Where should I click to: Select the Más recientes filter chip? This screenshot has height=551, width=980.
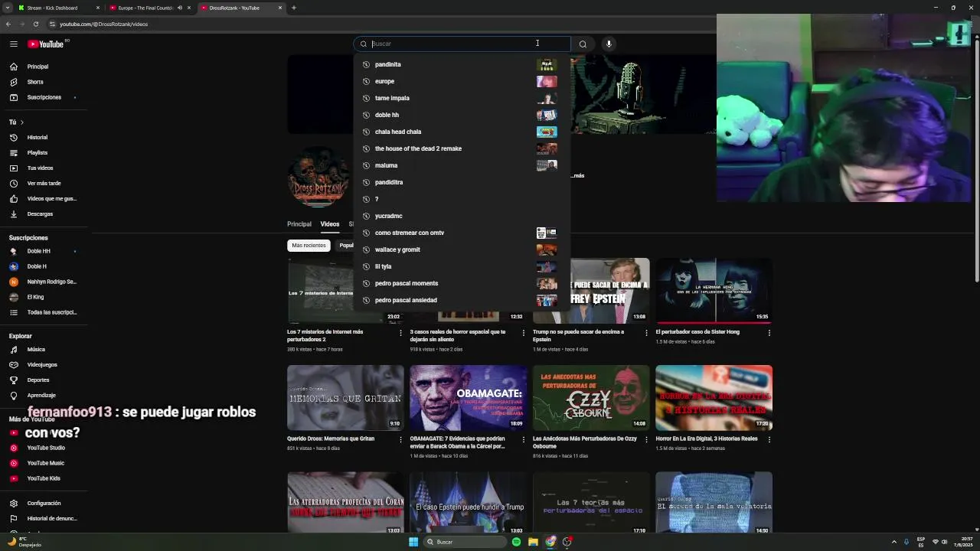309,246
